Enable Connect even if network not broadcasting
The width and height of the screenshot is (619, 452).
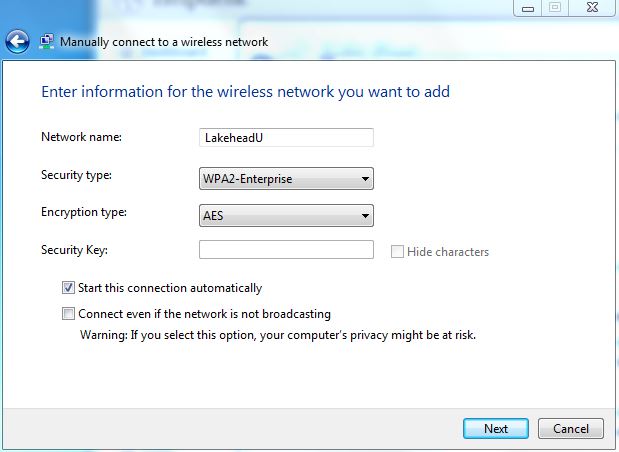[x=69, y=314]
